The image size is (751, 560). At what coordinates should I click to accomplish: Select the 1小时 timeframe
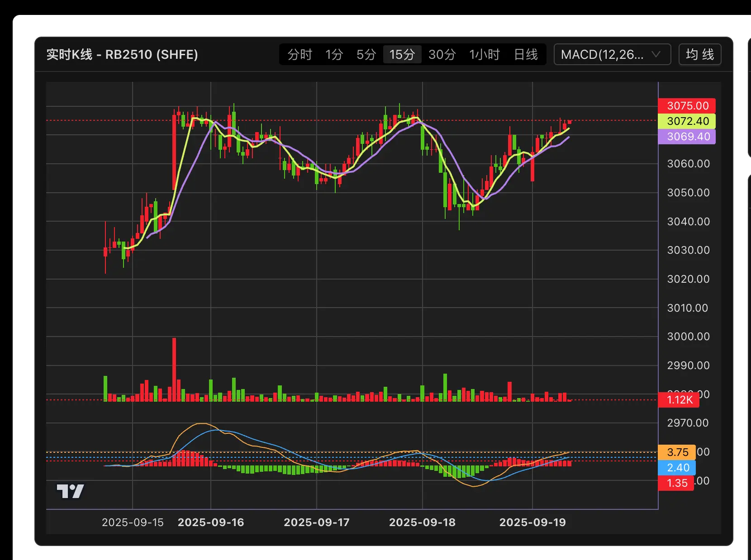(484, 55)
